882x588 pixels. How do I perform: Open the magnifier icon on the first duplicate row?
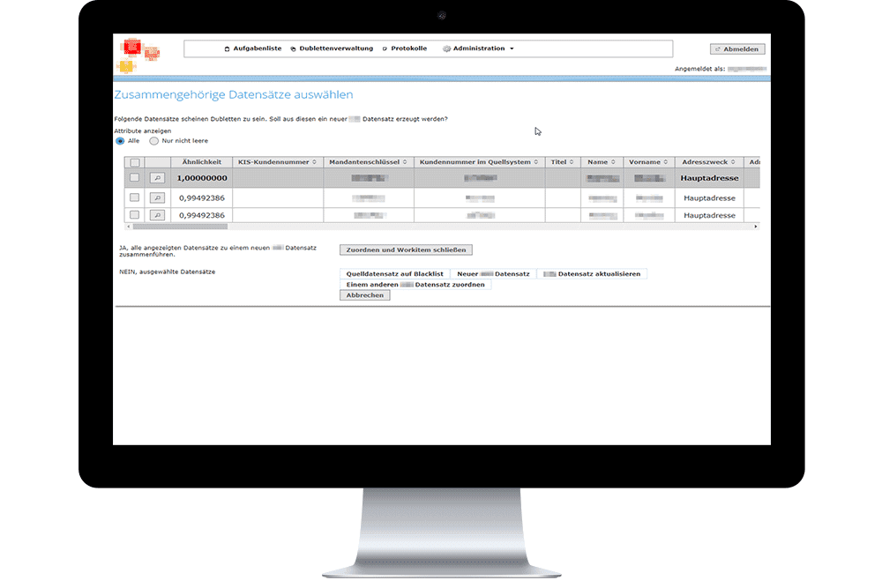(x=157, y=179)
